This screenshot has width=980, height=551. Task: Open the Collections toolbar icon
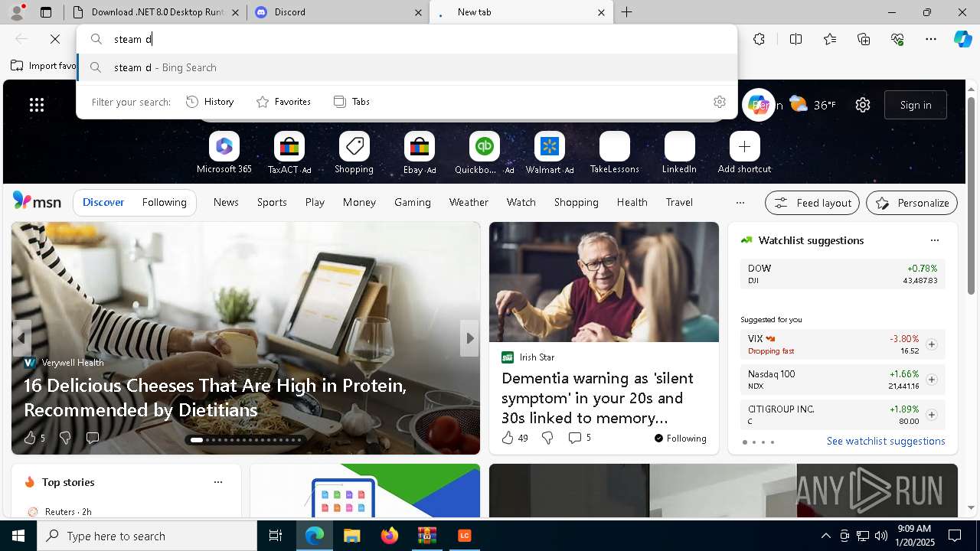point(864,39)
